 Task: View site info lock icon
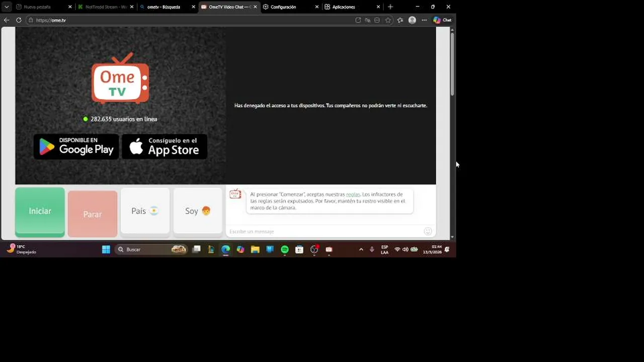pos(31,20)
